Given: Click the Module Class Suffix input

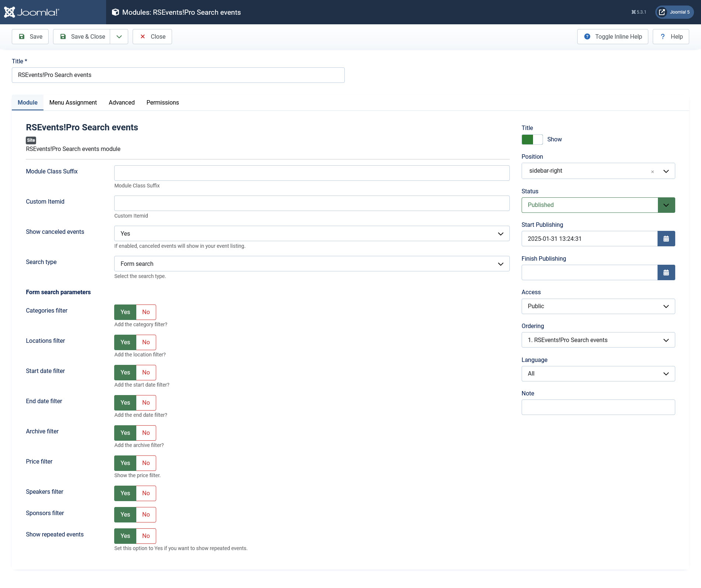Looking at the screenshot, I should point(312,173).
